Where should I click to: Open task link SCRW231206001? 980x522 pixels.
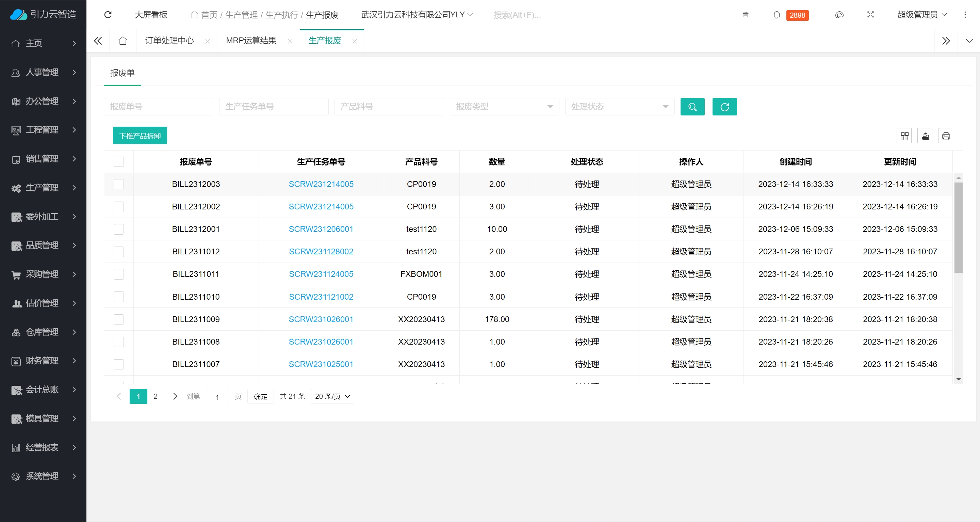pos(321,229)
